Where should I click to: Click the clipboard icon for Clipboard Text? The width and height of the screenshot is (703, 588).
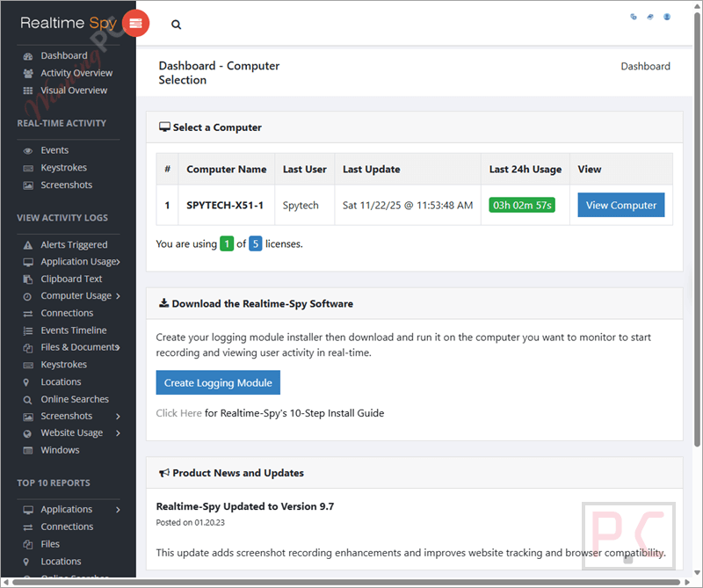[28, 279]
